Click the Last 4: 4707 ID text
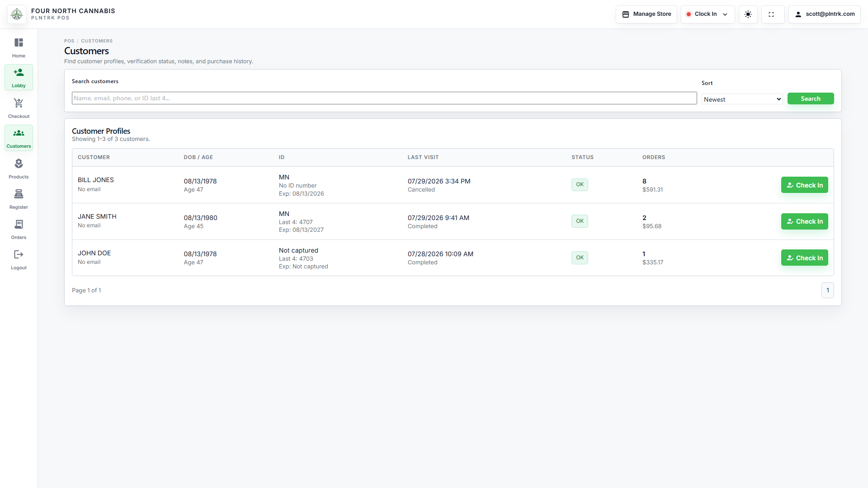 pos(296,222)
